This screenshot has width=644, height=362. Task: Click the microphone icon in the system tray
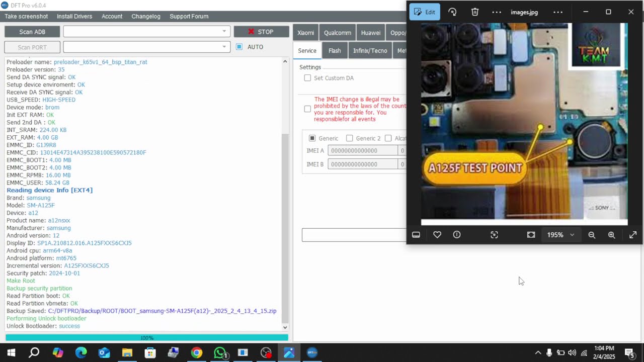click(x=549, y=352)
